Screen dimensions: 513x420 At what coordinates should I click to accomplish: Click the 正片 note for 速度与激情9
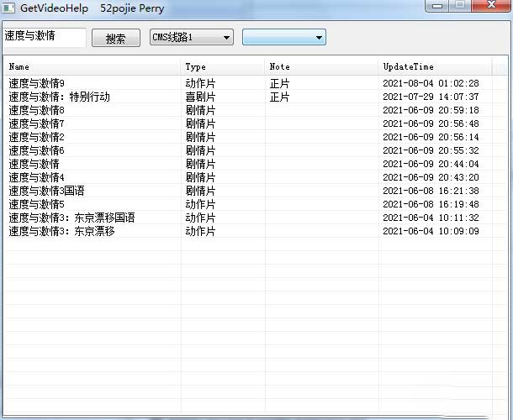(x=279, y=84)
